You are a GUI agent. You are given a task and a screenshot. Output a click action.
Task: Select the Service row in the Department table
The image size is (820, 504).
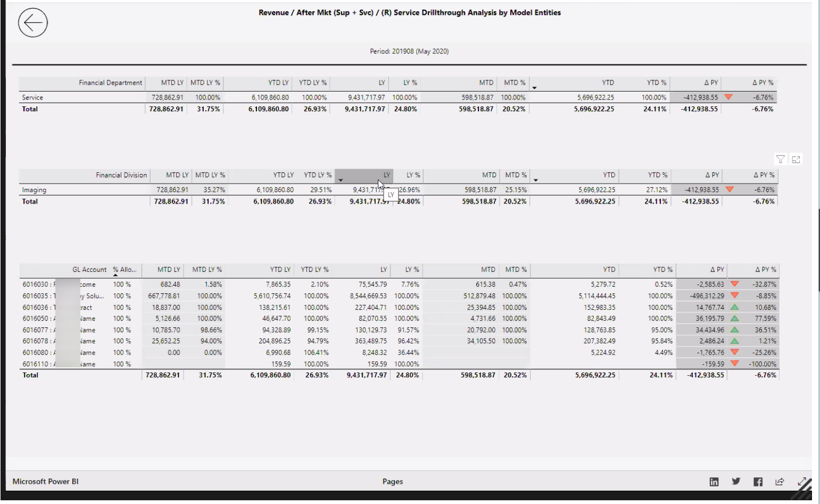click(397, 97)
